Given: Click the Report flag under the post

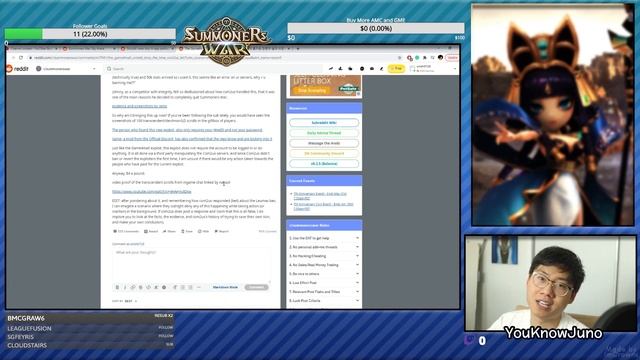Looking at the screenshot, I should (x=222, y=231).
